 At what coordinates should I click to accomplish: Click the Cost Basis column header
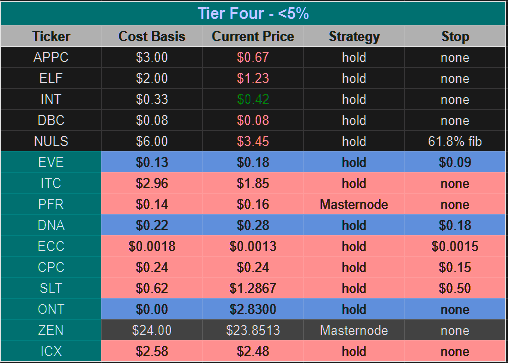click(x=152, y=36)
